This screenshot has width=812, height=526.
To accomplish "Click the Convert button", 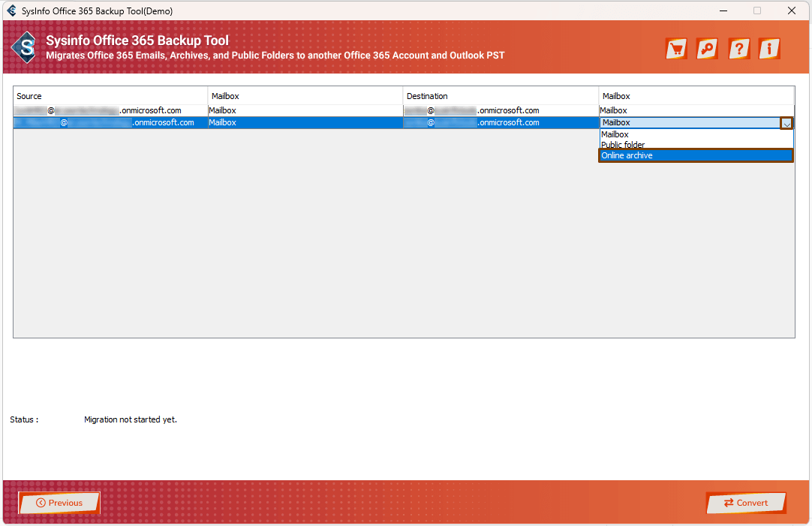I will coord(746,503).
